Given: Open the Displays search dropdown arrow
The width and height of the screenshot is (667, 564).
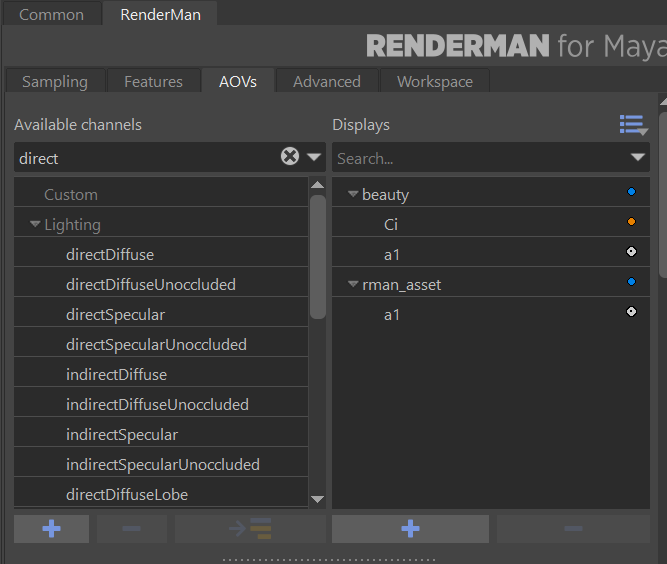Looking at the screenshot, I should coord(638,157).
